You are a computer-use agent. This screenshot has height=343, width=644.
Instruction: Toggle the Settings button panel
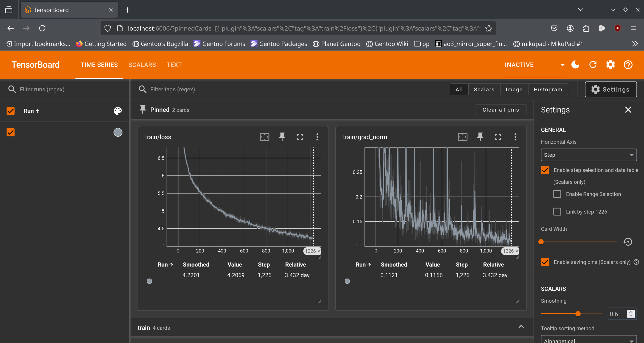pos(611,89)
